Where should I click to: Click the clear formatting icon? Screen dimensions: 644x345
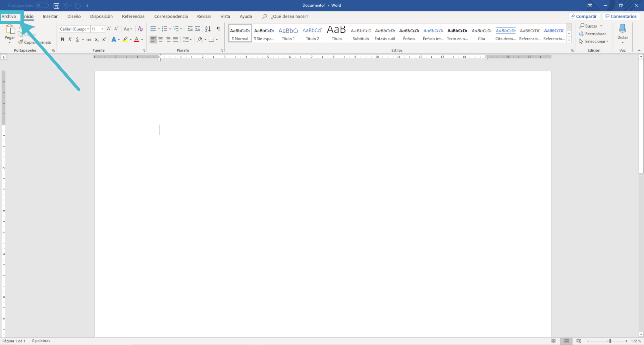point(140,29)
